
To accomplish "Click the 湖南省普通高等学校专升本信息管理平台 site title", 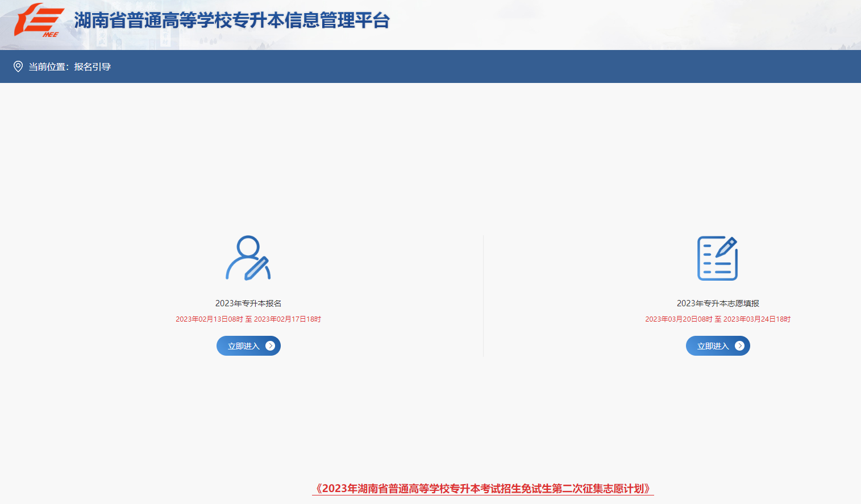I will [232, 20].
